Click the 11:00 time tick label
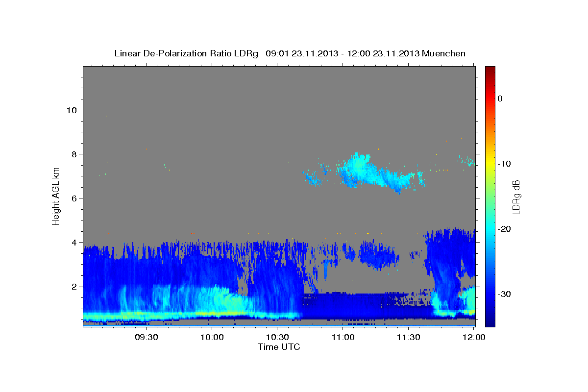The image size is (588, 392). coord(343,338)
